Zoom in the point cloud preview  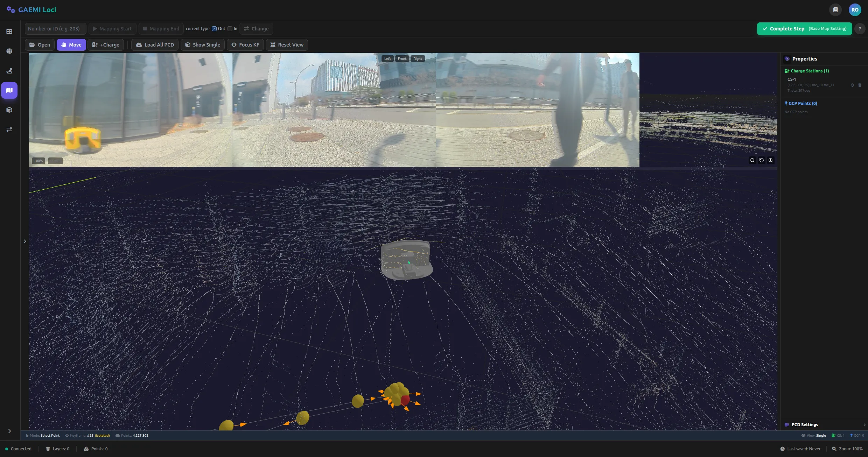pyautogui.click(x=771, y=160)
